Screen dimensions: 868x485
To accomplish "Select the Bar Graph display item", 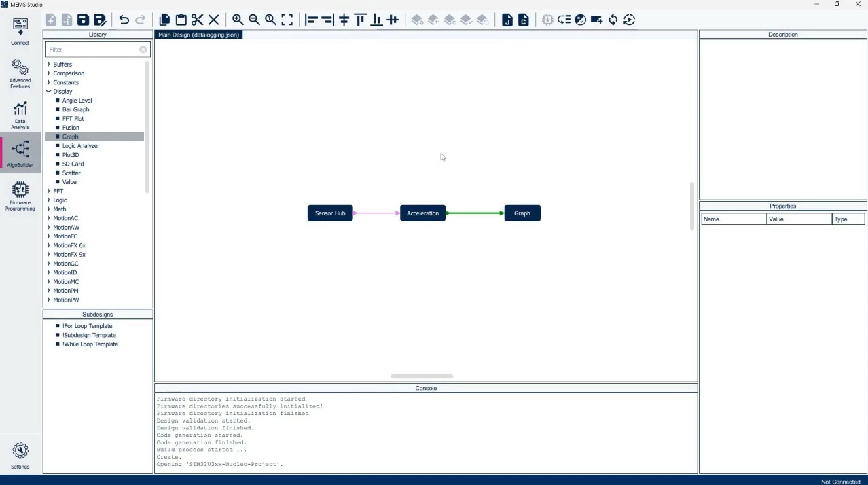I will (x=75, y=109).
